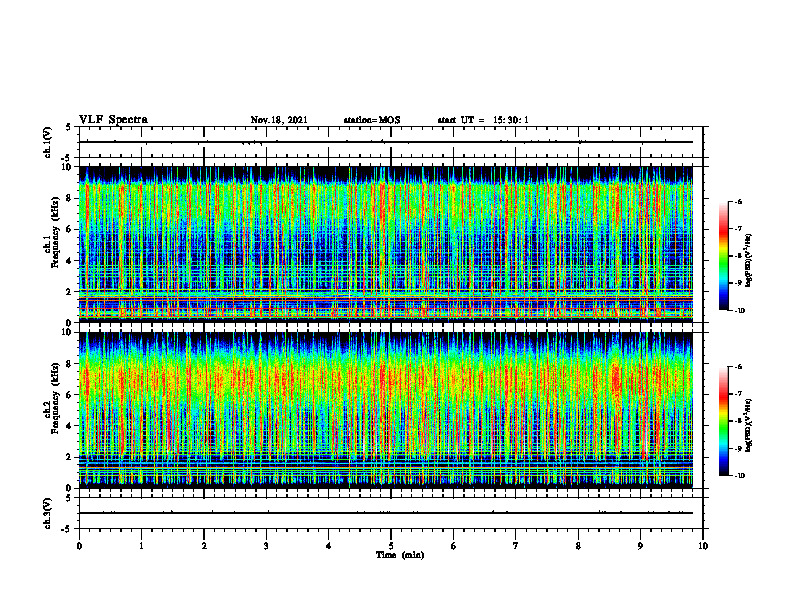Screen dimensions: 792x612
Task: Select the date text 'Nov.18, 2021'
Action: pyautogui.click(x=279, y=120)
